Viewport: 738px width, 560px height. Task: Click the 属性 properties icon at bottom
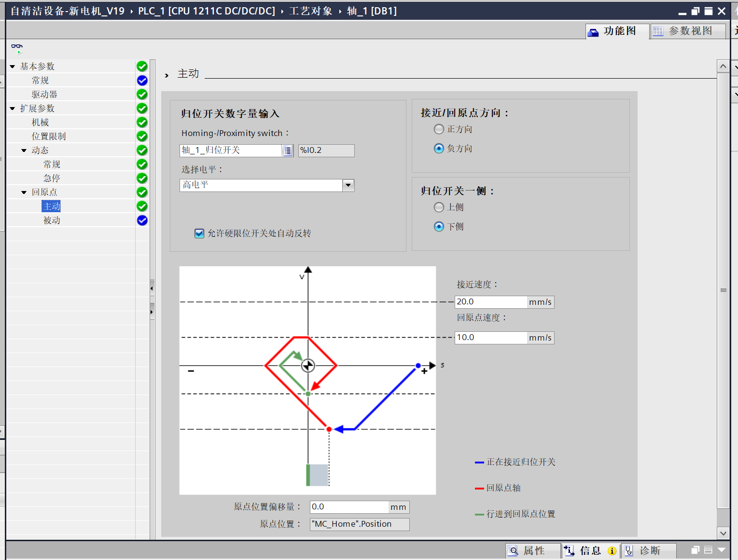(x=514, y=550)
